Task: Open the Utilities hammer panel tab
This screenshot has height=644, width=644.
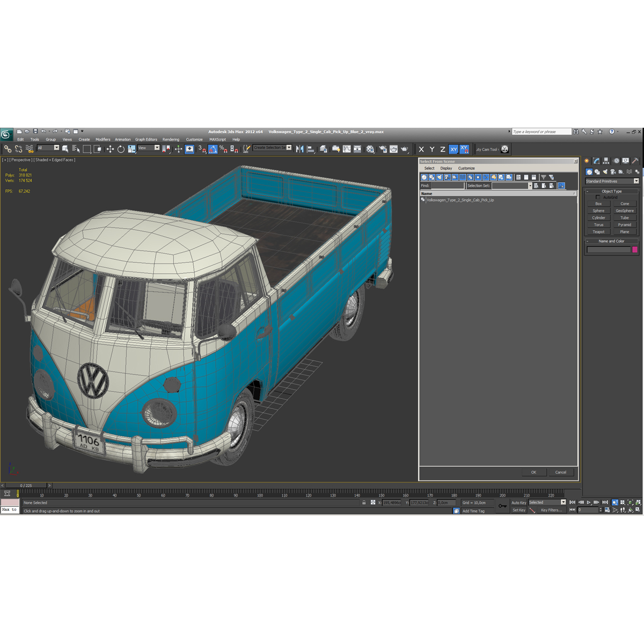Action: pos(635,160)
